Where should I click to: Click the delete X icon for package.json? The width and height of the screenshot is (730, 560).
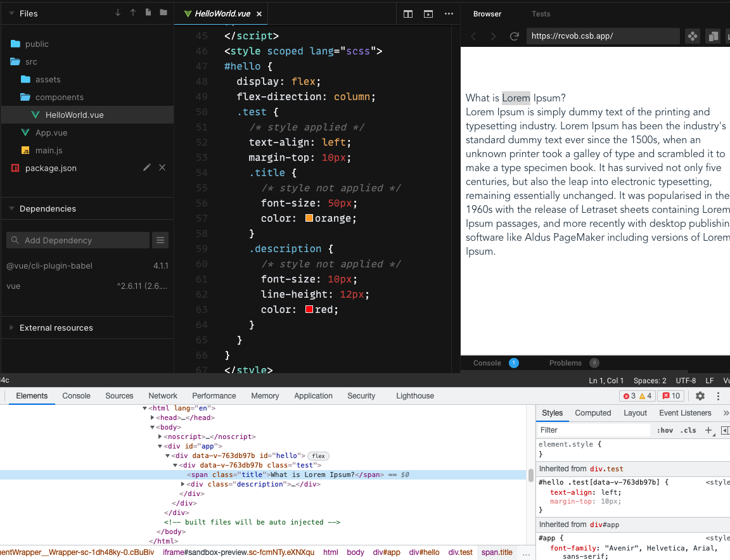pyautogui.click(x=162, y=168)
